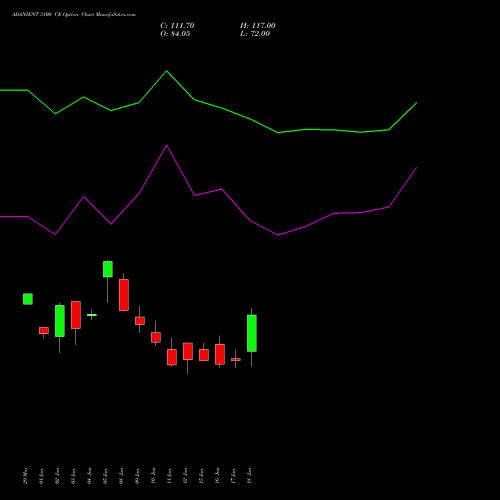Select the low value L: 72.00
The image size is (500, 500).
pyautogui.click(x=255, y=34)
